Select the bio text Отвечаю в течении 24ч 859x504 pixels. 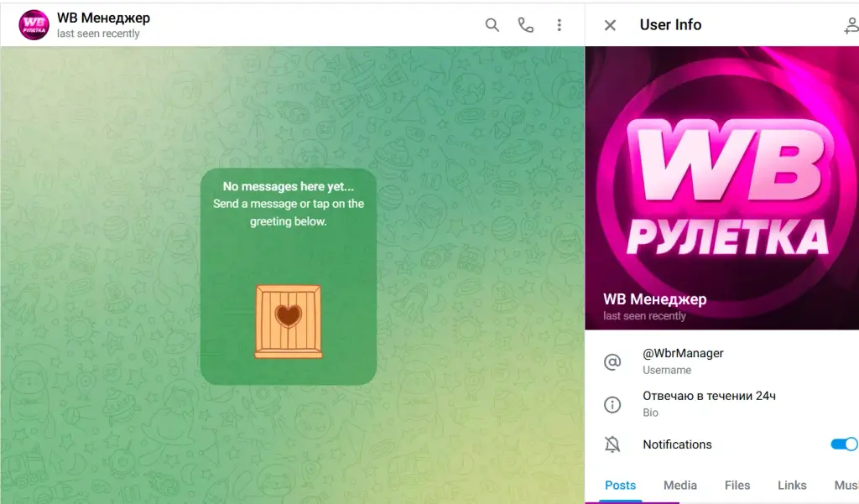point(709,396)
